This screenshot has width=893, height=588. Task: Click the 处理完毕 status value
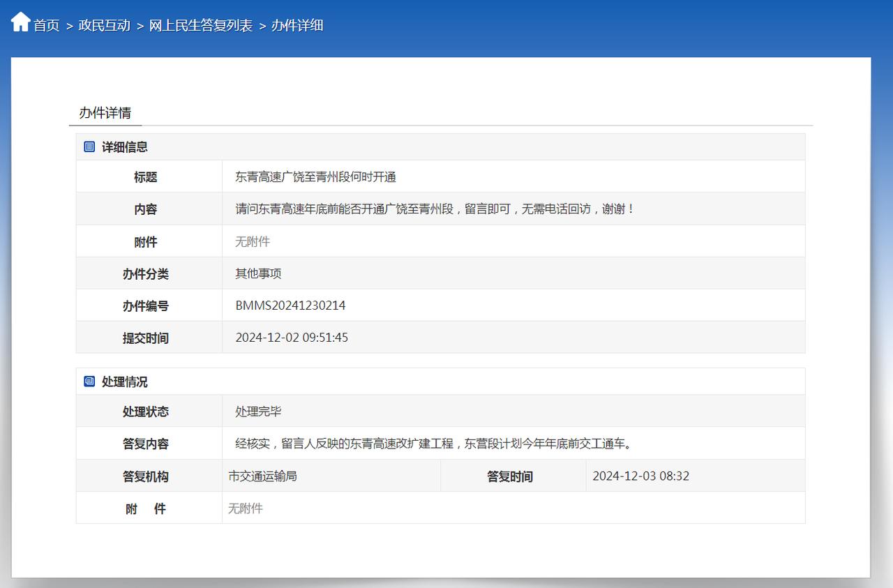pos(258,412)
